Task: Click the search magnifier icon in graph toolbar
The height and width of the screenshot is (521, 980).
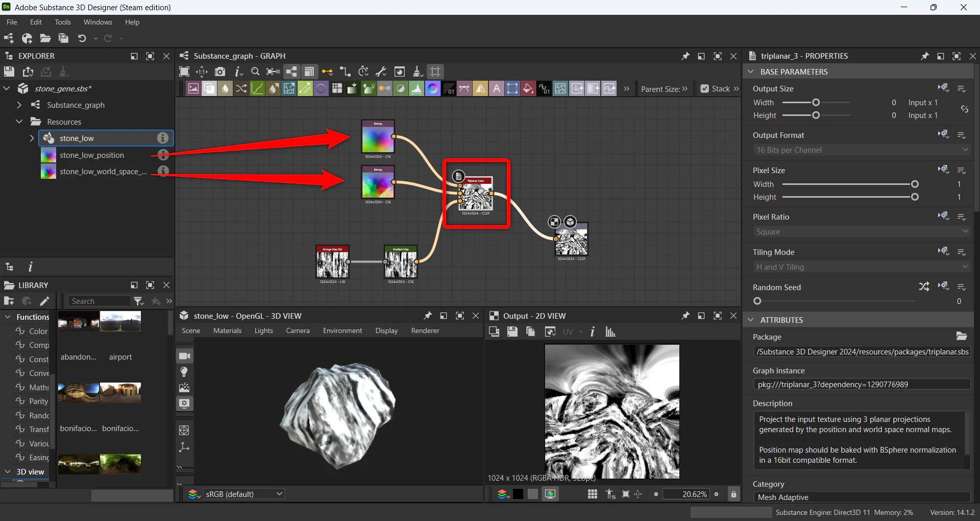Action: (x=256, y=72)
